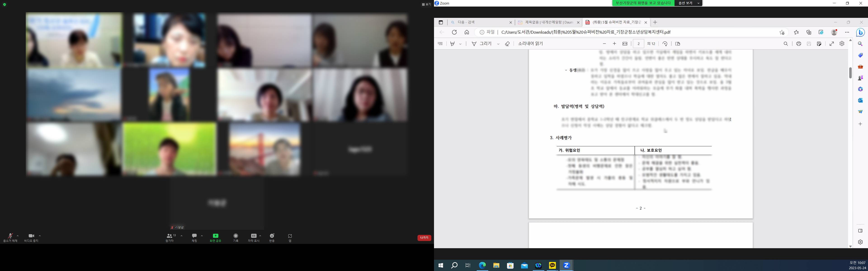Click the green encryption shield icon
The width and height of the screenshot is (868, 271).
click(x=4, y=4)
